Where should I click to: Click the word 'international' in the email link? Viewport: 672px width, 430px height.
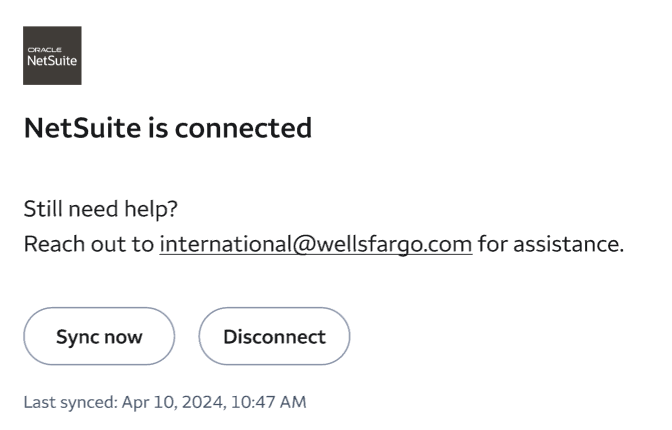(225, 244)
